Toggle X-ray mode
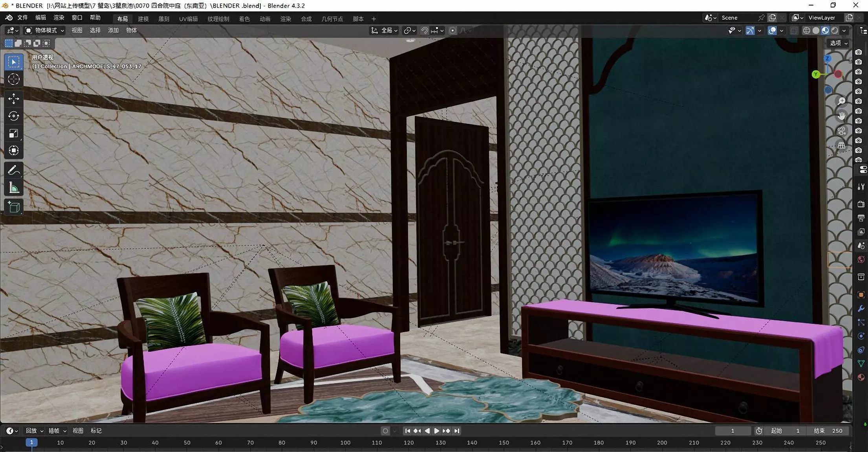This screenshot has width=868, height=452. point(794,30)
